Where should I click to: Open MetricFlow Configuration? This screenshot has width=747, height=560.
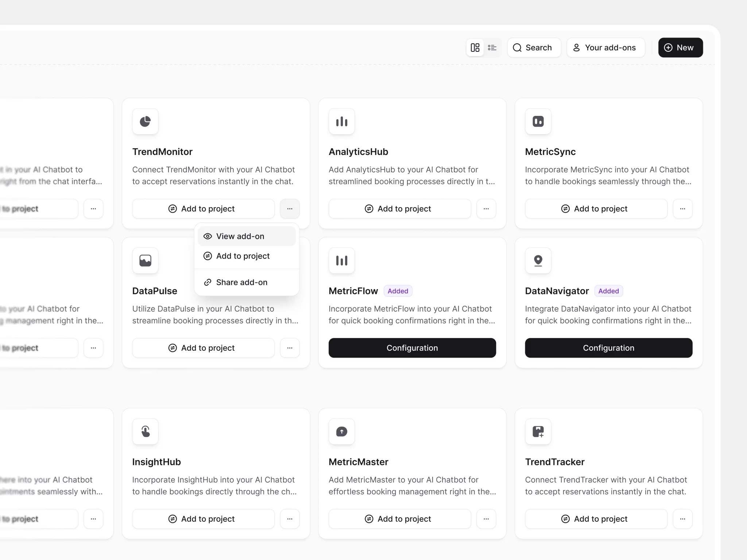coord(412,348)
